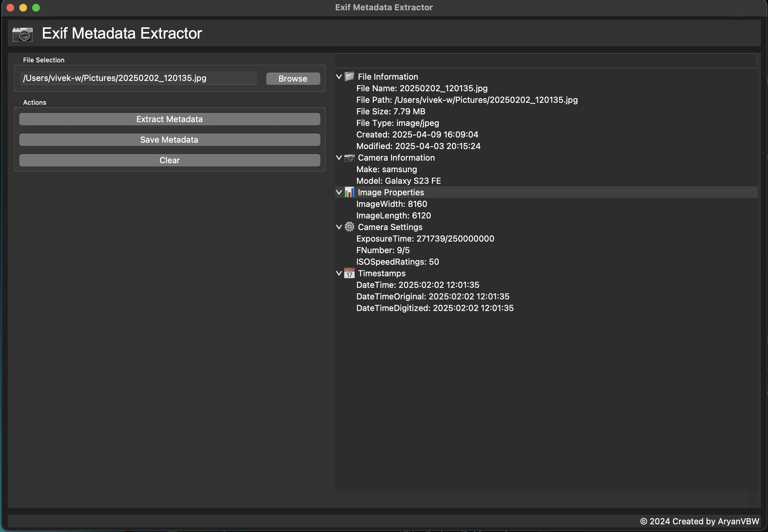The height and width of the screenshot is (532, 768).
Task: Click the calendar icon beside Timestamps
Action: [x=349, y=273]
